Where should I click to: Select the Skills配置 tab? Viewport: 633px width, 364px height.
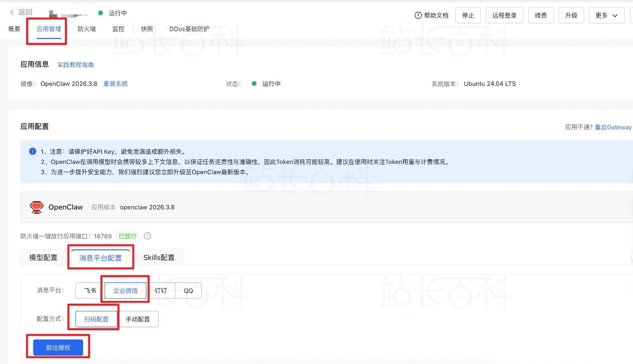[x=159, y=257]
